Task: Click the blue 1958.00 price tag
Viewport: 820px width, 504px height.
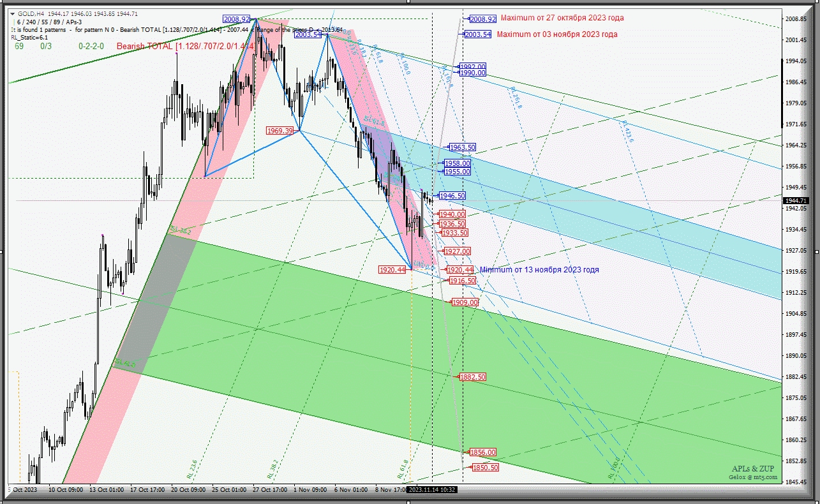Action: tap(458, 164)
